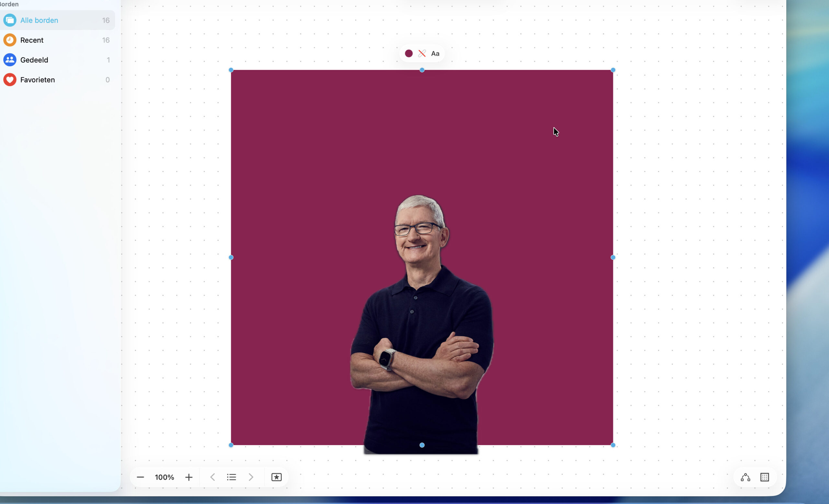Open the Aa text formatting options
Screen dimensions: 829x504
click(435, 53)
